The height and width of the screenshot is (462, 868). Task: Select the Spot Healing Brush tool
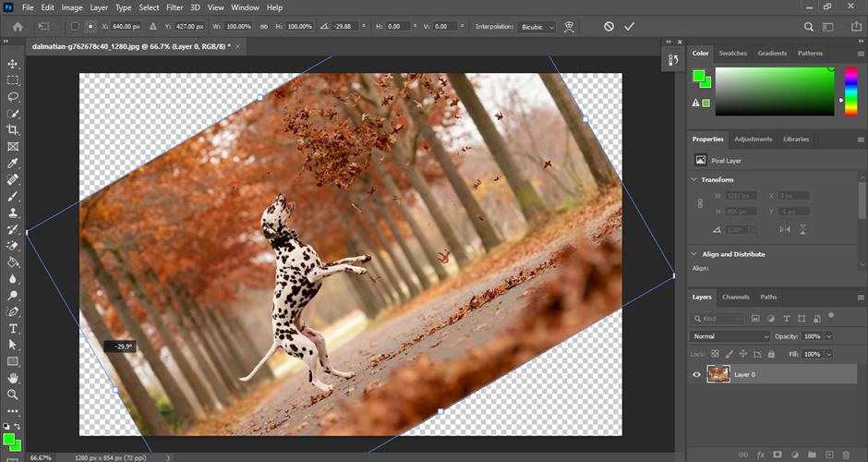point(12,179)
